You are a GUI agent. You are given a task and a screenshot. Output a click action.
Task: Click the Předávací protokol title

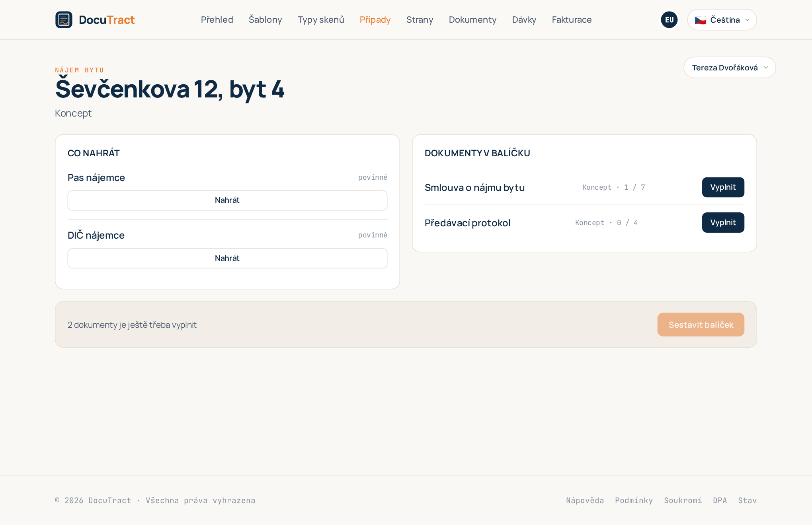tap(467, 223)
